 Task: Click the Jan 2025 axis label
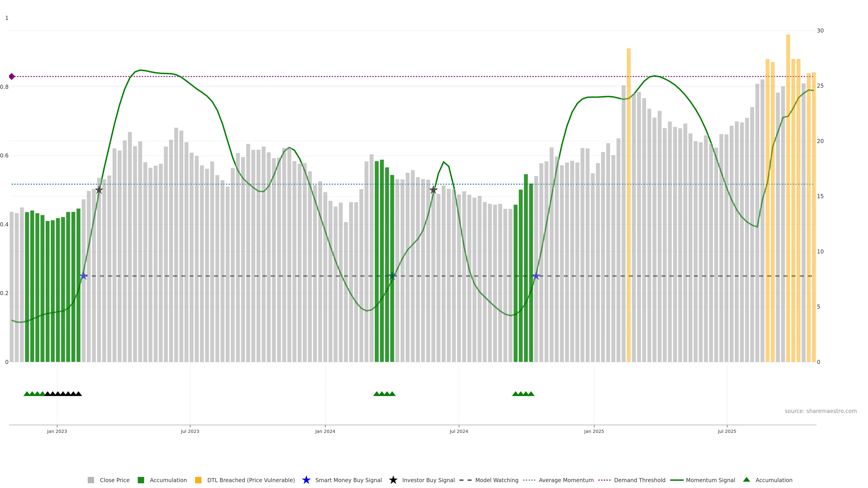pyautogui.click(x=594, y=431)
